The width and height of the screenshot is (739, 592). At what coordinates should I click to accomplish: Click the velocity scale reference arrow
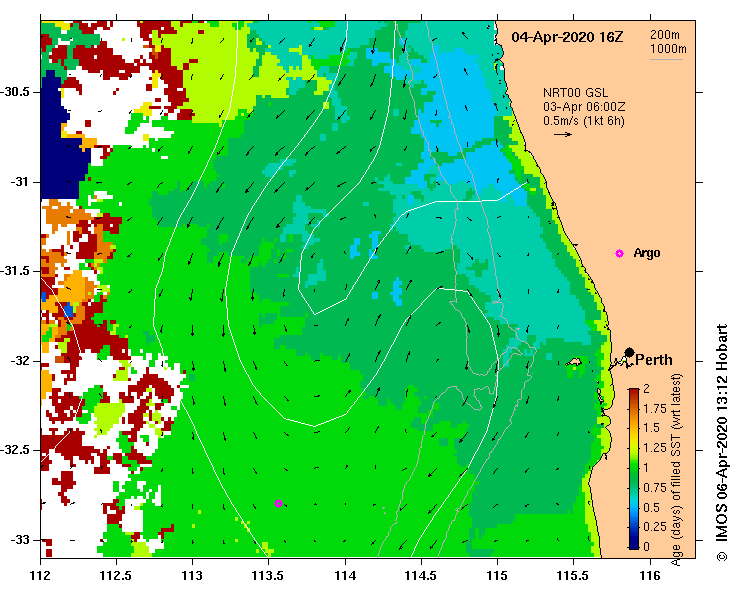point(563,134)
